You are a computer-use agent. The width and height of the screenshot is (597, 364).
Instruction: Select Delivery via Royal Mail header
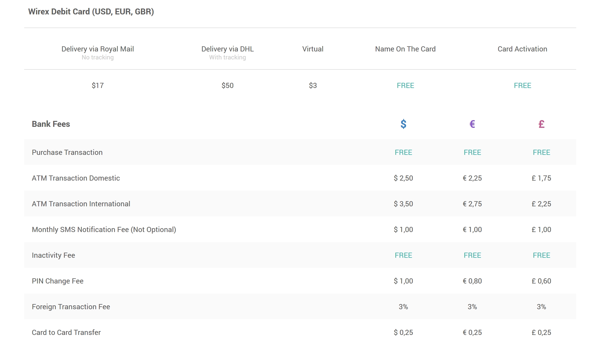point(98,49)
